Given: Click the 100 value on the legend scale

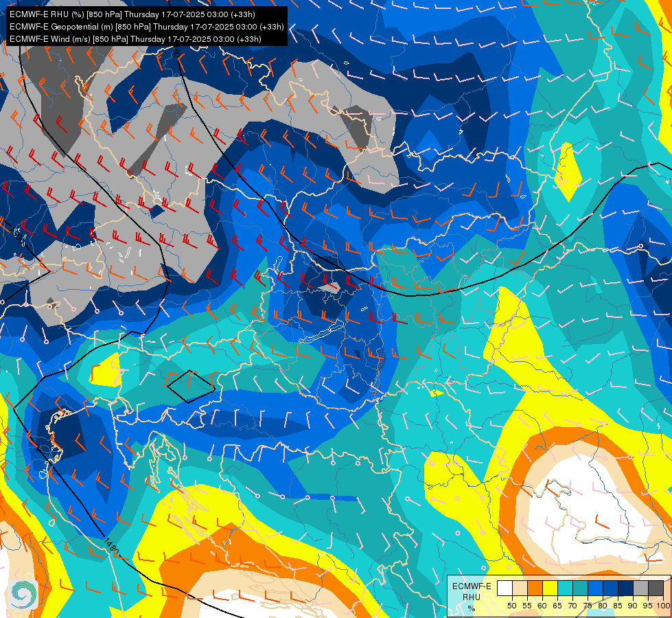Looking at the screenshot, I should pyautogui.click(x=664, y=606).
